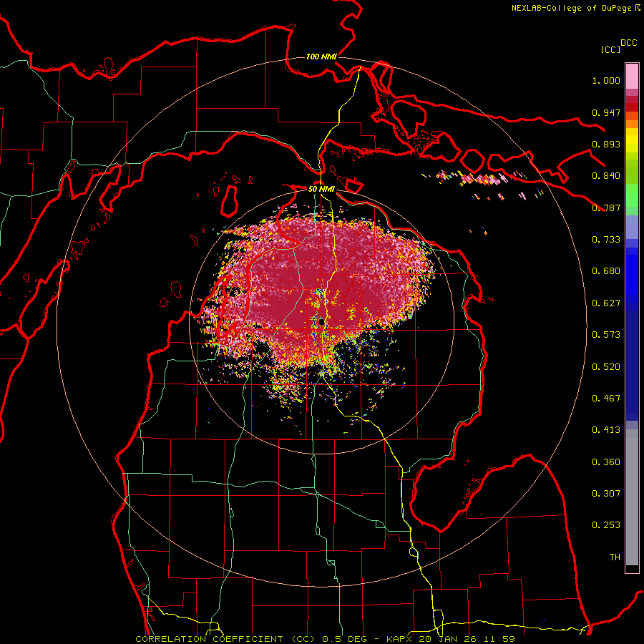Click the CORRELATION COEFFICIENT (CC) 0.5 DEG caption
The width and height of the screenshot is (644, 644).
(x=250, y=639)
